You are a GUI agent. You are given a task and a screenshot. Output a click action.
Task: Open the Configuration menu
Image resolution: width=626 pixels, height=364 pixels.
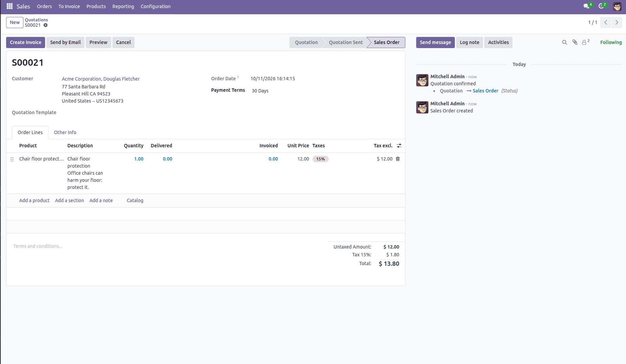coord(156,6)
